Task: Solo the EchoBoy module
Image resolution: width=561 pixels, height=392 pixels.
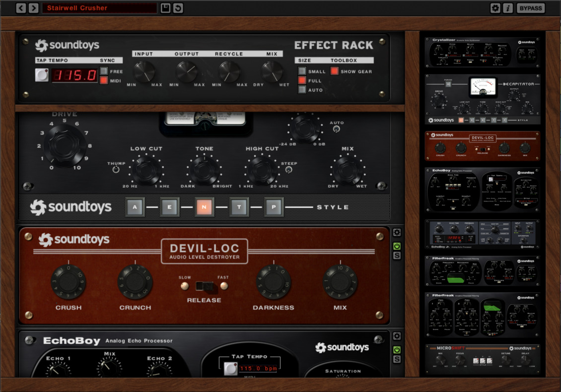Action: (x=397, y=359)
